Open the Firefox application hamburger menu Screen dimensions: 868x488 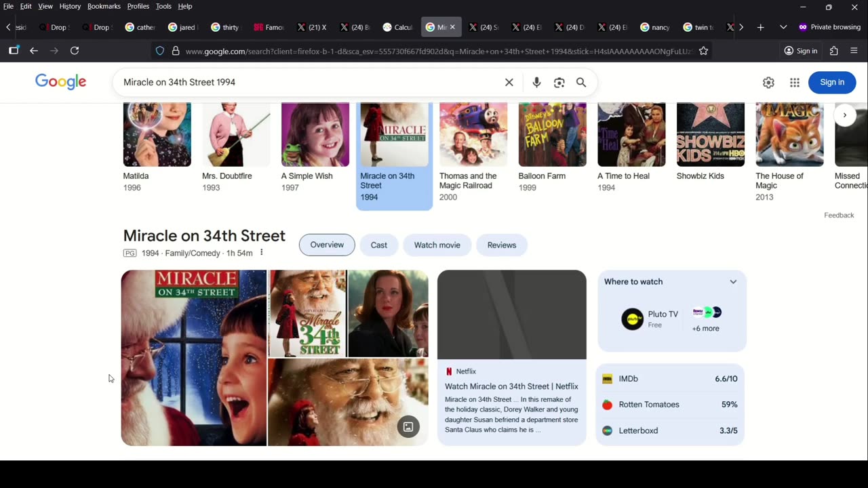tap(854, 51)
